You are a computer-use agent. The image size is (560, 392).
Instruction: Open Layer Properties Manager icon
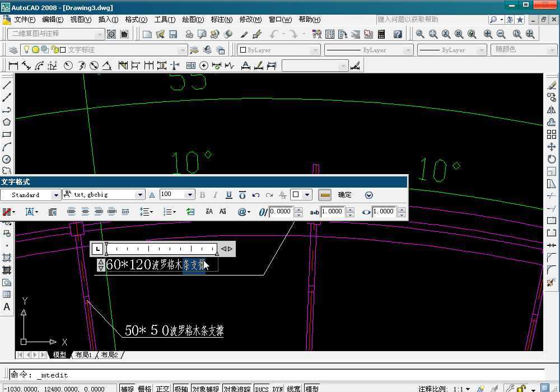pos(13,50)
